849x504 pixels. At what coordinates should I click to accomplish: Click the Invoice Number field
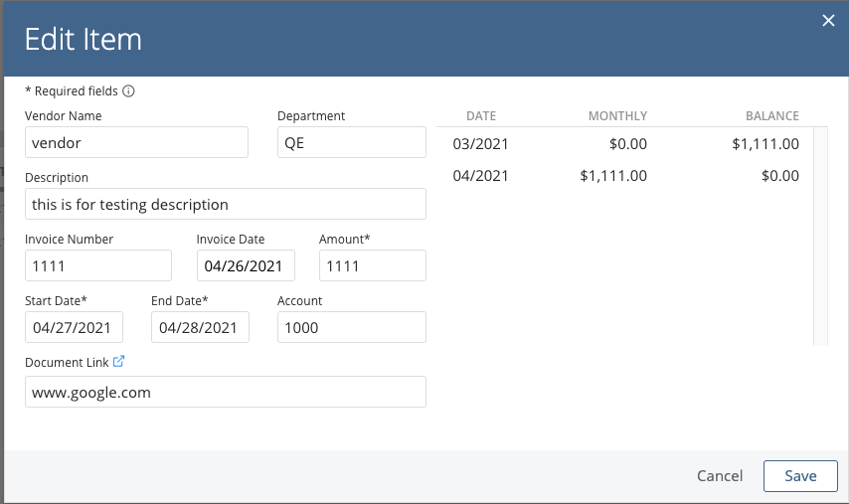click(98, 265)
